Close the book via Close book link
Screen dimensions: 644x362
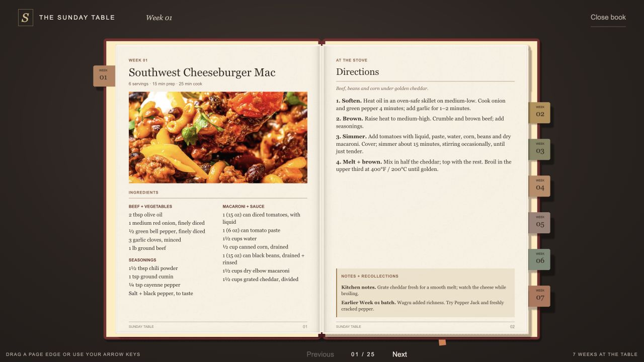(x=608, y=17)
